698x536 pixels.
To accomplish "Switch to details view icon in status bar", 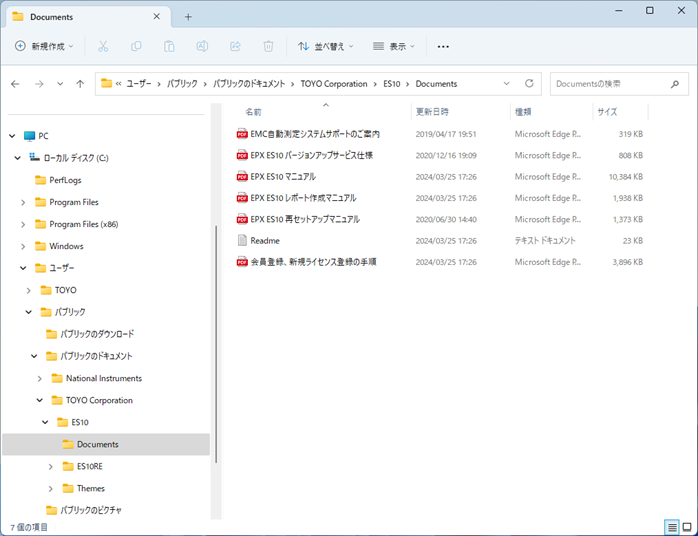I will click(x=672, y=528).
